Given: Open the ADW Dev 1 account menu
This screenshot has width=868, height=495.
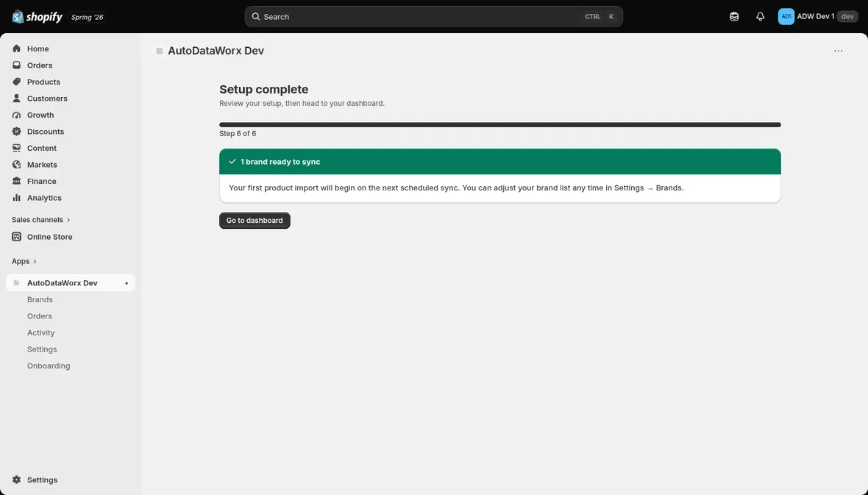Looking at the screenshot, I should (818, 17).
